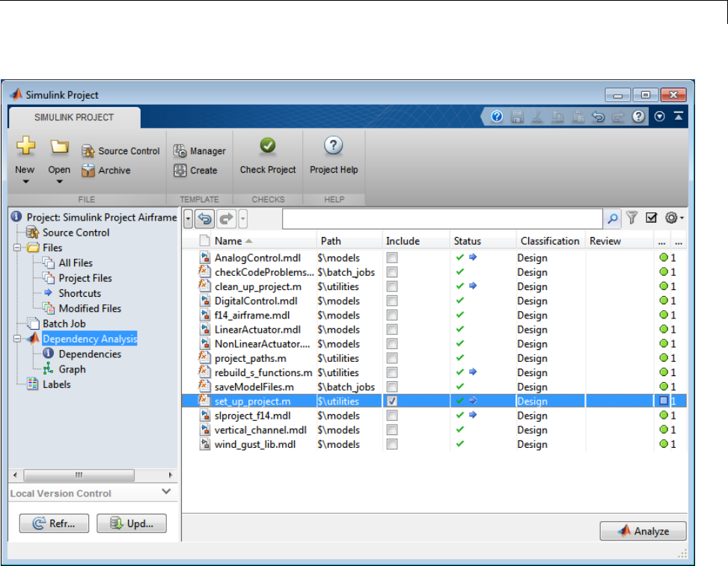Open the dropdown left of the back arrow
This screenshot has height=566, width=728.
tap(188, 218)
